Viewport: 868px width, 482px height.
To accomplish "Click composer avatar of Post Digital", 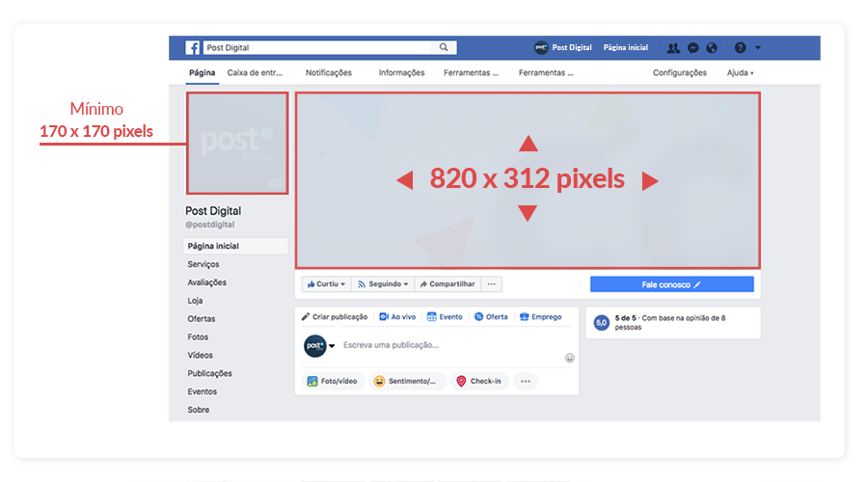I will click(315, 346).
